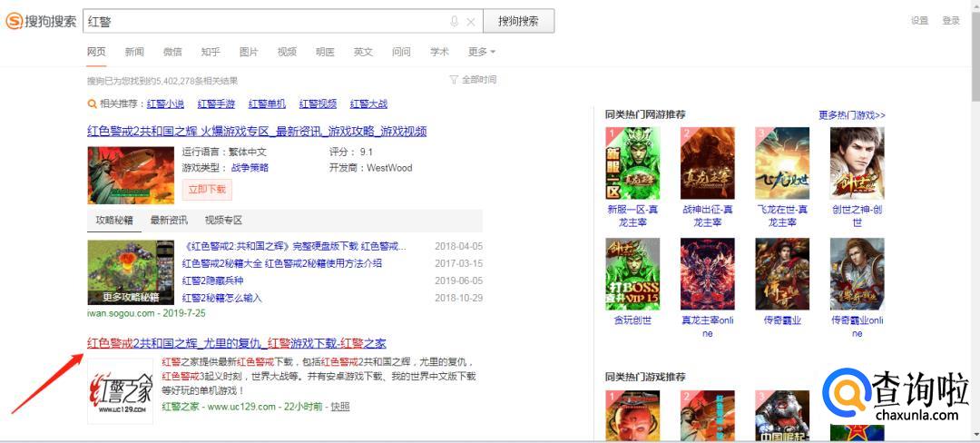Switch to 图片 tab
Image resolution: width=980 pixels, height=443 pixels.
point(249,52)
